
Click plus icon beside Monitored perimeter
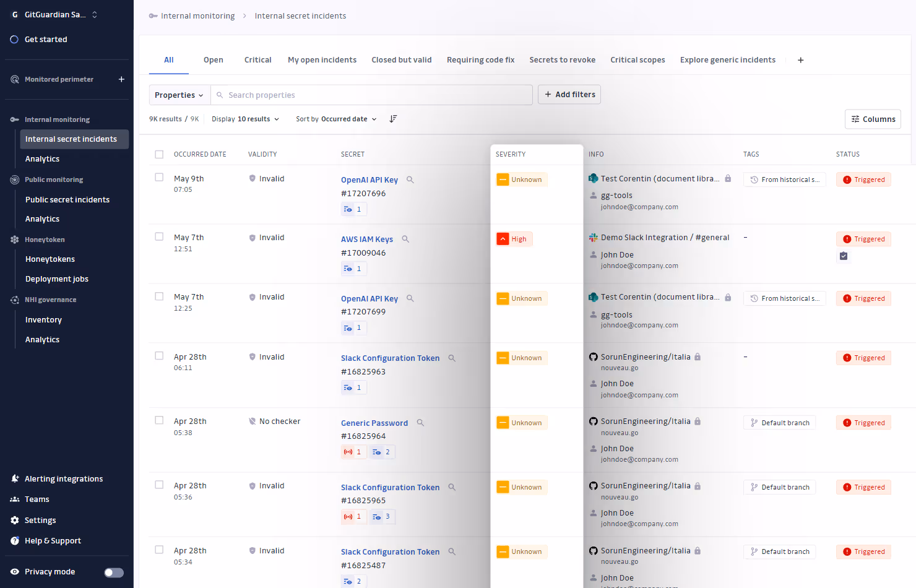tap(121, 79)
